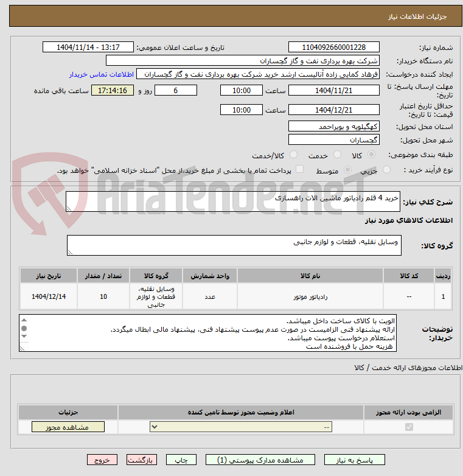This screenshot has height=476, width=463.
Task: Click the جزئیات column header in permits table
Action: tap(68, 412)
